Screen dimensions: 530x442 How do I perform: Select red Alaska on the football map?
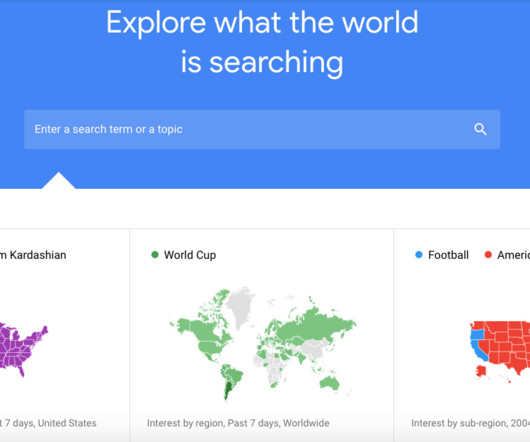(481, 372)
